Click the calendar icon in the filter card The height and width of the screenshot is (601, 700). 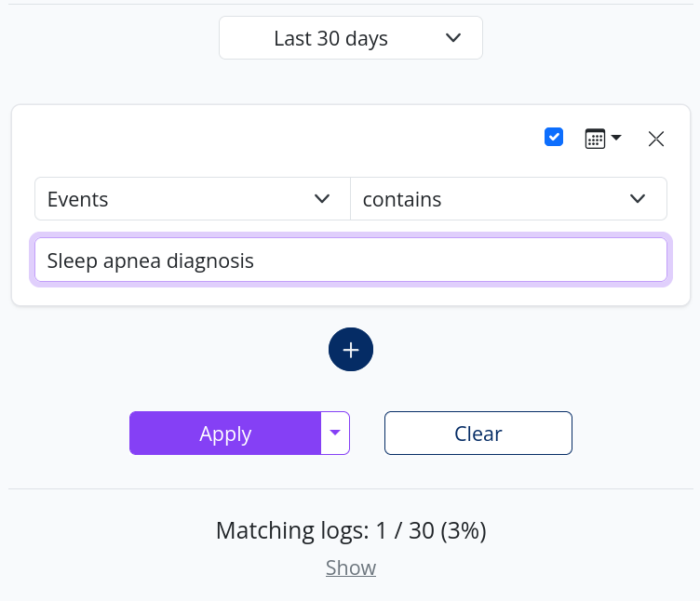pyautogui.click(x=594, y=139)
